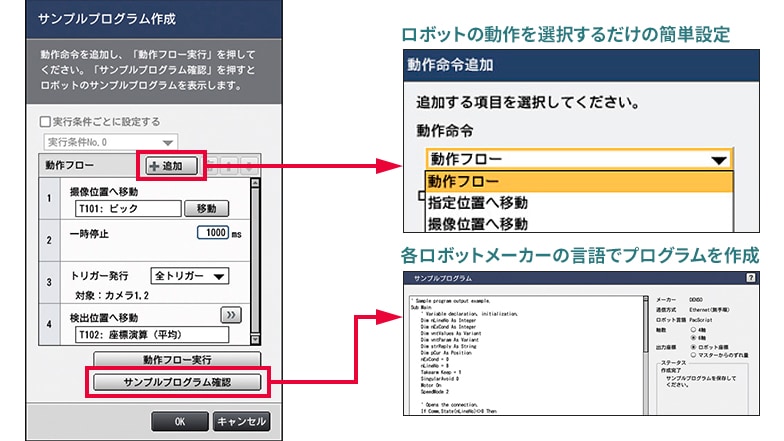Viewport: 784px width, 441px height.
Task: Click the 追加 (add) button with plus icon
Action: click(173, 166)
